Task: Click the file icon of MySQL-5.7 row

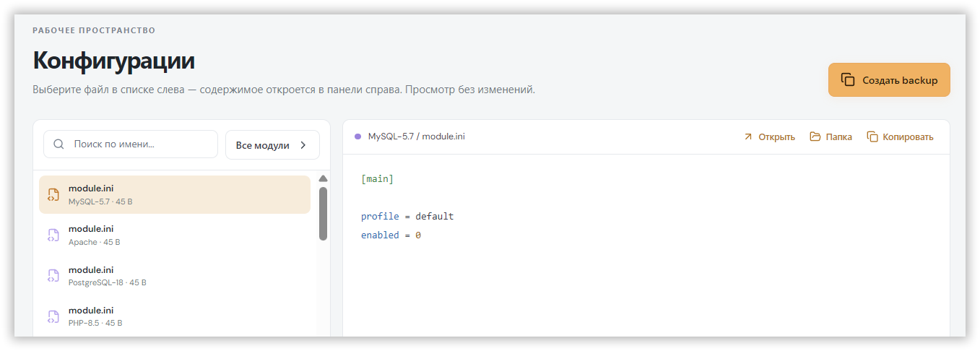Action: (53, 195)
